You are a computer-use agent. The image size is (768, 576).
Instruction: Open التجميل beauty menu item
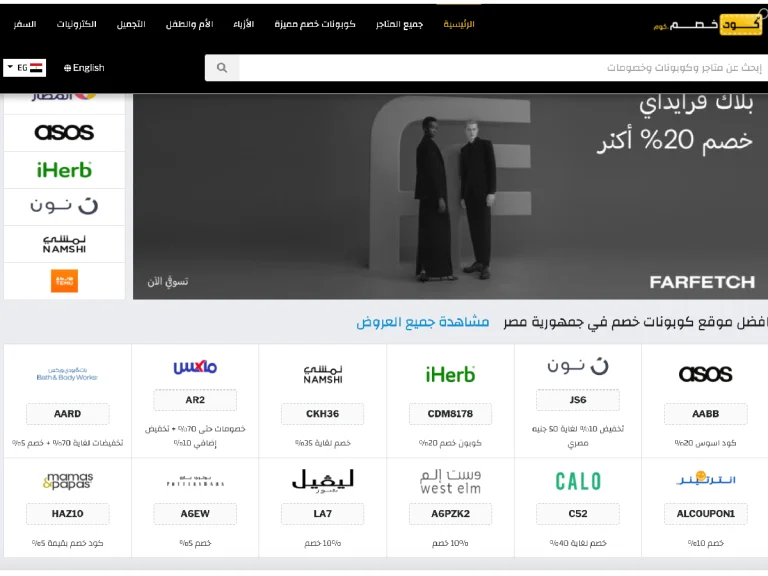[x=131, y=24]
